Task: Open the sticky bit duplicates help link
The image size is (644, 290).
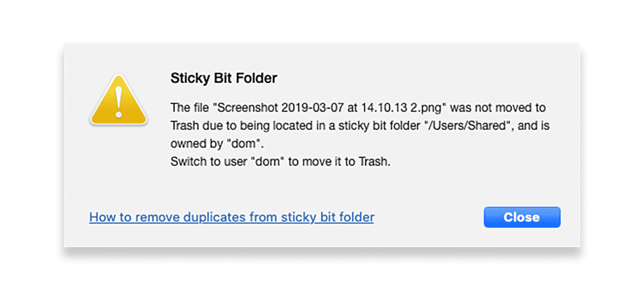Action: 231,217
